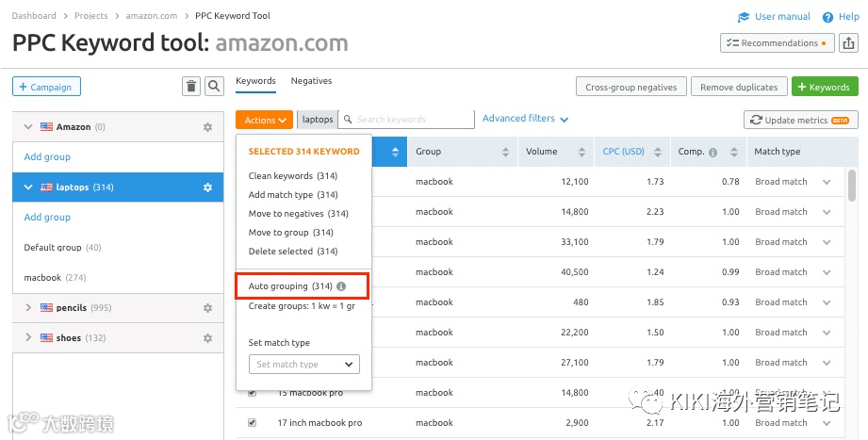Open the Set match type dropdown

303,365
